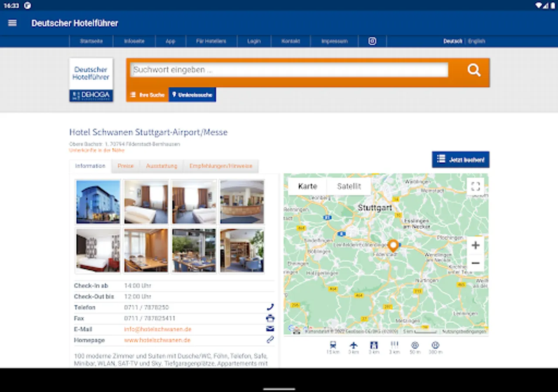Toggle fullscreen view of the map
The width and height of the screenshot is (558, 392).
[476, 186]
